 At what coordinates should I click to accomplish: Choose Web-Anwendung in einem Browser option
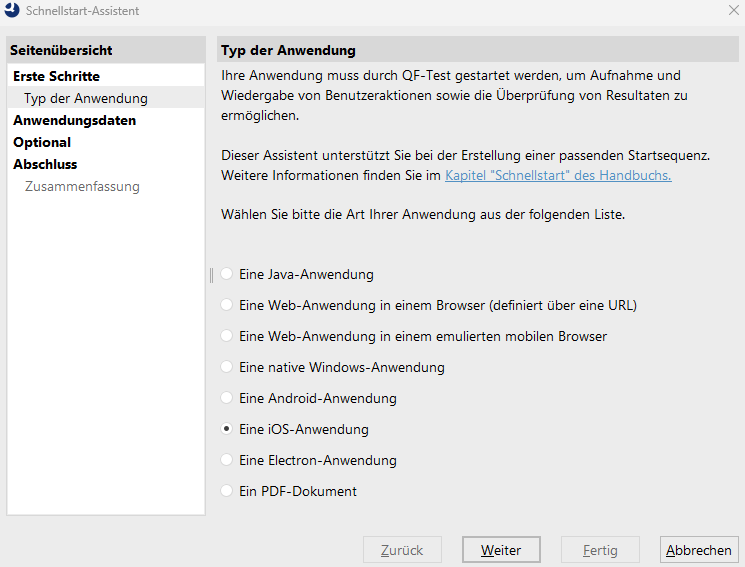pos(227,305)
